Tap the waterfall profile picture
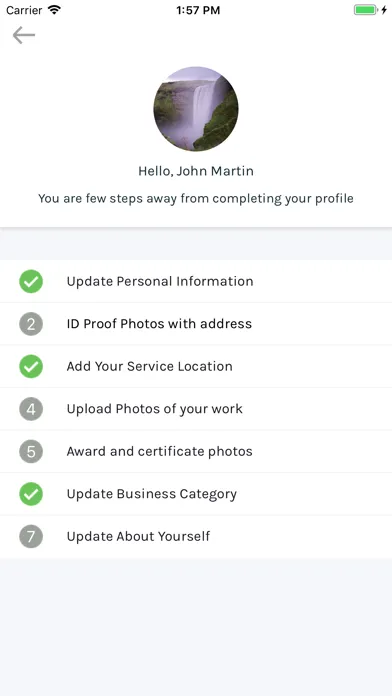The width and height of the screenshot is (392, 696). pyautogui.click(x=196, y=109)
